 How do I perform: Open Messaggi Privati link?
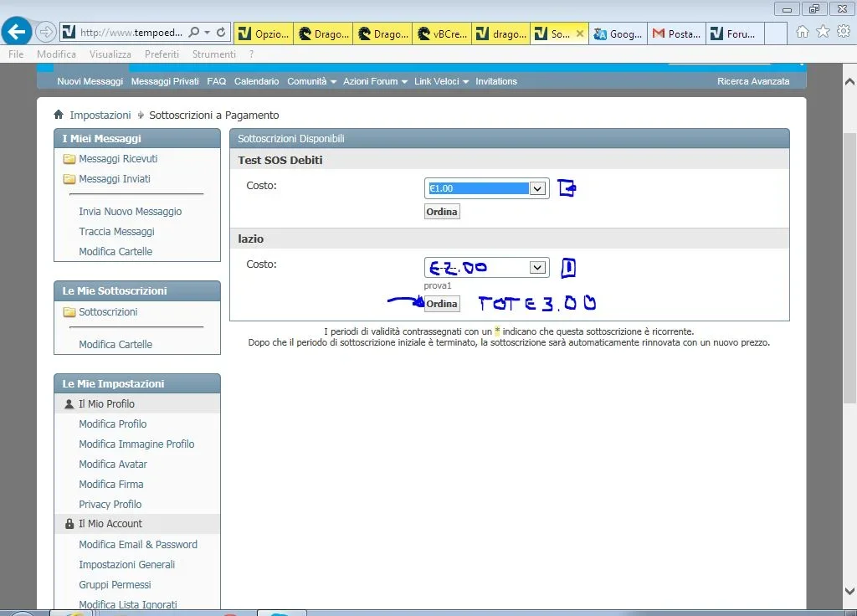click(x=165, y=81)
